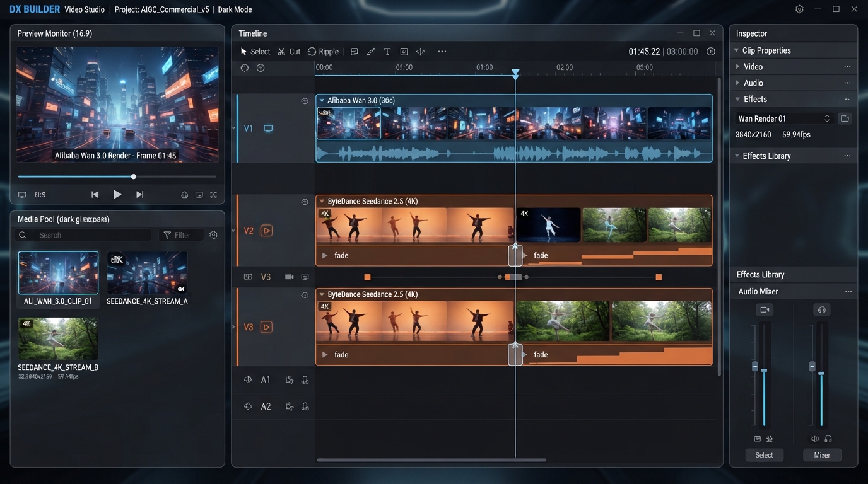Click the fader handle under the mixer headphones button

812,367
